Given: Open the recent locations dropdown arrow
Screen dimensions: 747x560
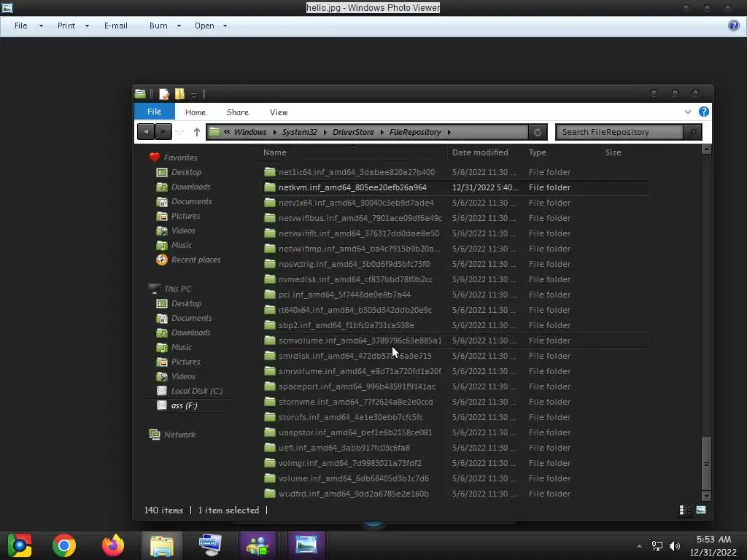Looking at the screenshot, I should (179, 133).
